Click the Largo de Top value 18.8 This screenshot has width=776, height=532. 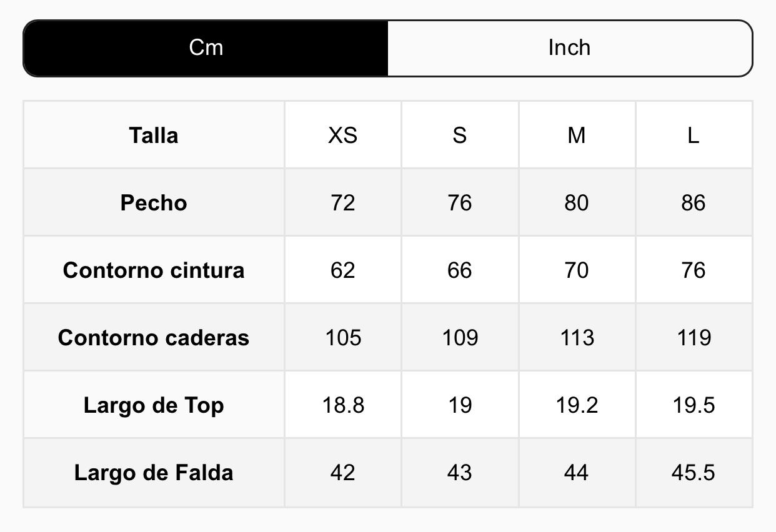(343, 405)
